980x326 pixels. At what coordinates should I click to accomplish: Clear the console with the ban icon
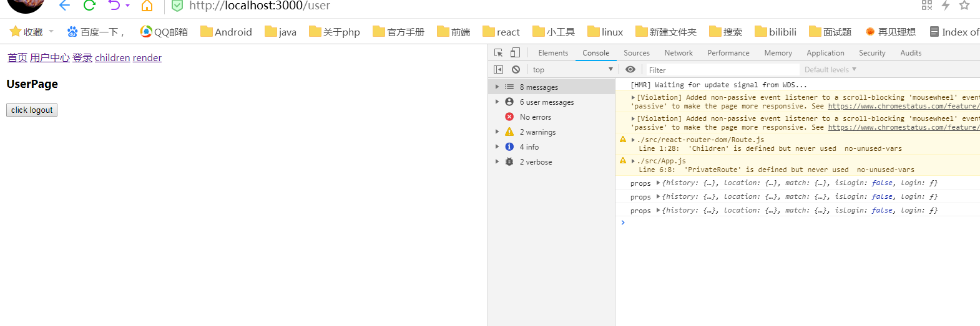point(516,70)
